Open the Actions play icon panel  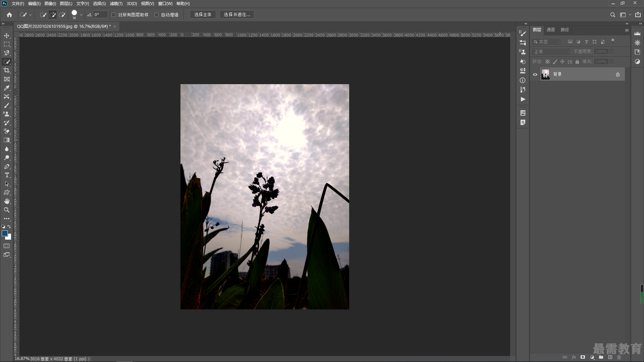[523, 99]
